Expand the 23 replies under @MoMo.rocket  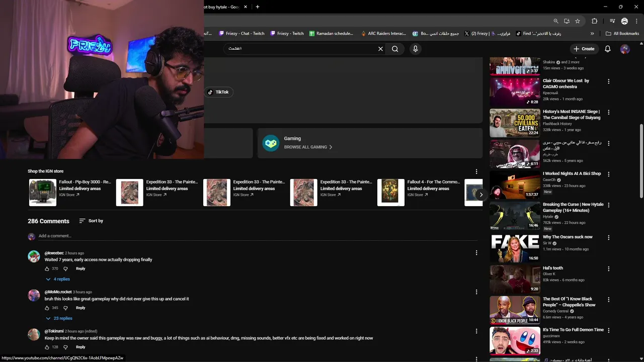coord(59,318)
